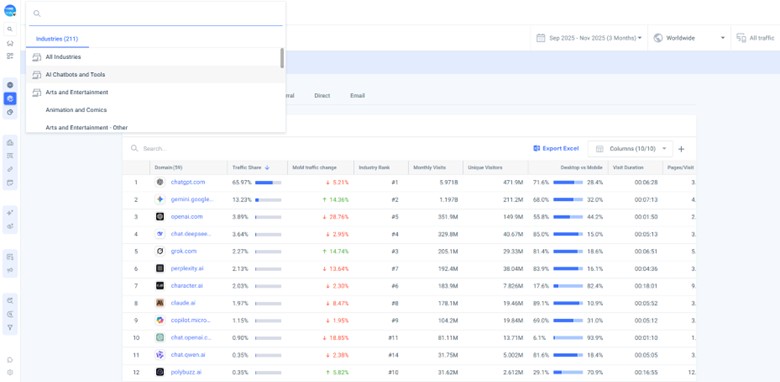Focus the industry search field at top

click(156, 13)
